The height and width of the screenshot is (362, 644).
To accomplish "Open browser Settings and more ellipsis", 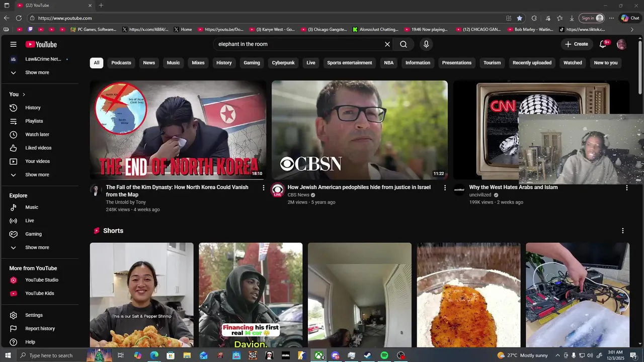I will 611,18.
